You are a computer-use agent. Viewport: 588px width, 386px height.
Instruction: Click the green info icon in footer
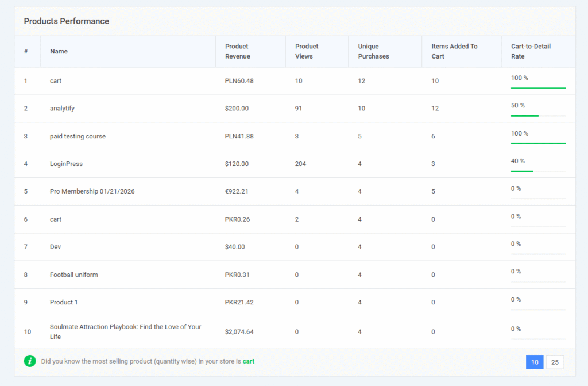point(30,361)
